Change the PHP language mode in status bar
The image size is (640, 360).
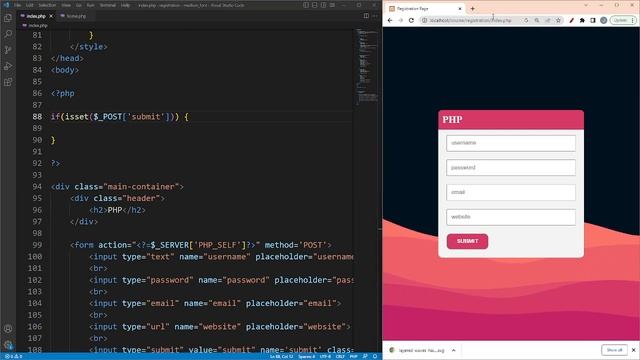click(x=353, y=356)
